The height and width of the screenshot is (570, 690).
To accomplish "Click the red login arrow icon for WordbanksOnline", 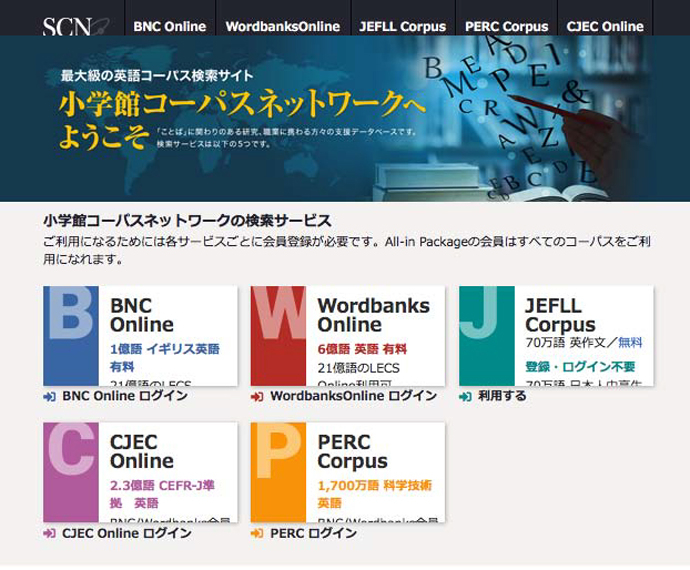I will click(x=257, y=397).
